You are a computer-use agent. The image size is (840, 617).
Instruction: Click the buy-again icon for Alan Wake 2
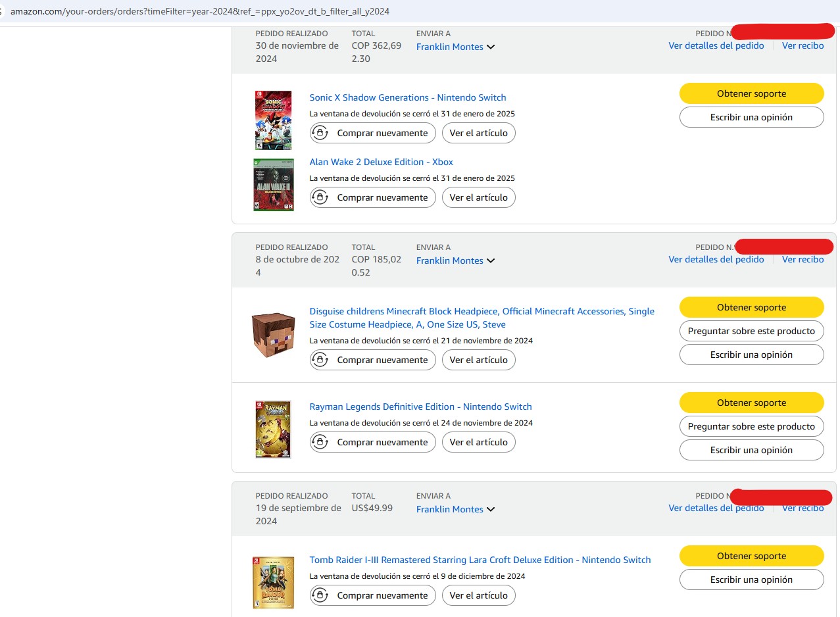click(320, 197)
